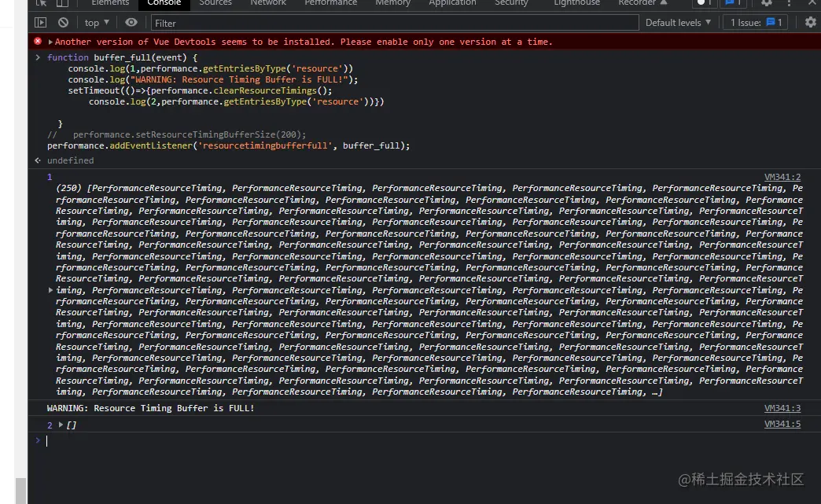The image size is (821, 504).
Task: Open source link VM341:5
Action: coord(782,424)
